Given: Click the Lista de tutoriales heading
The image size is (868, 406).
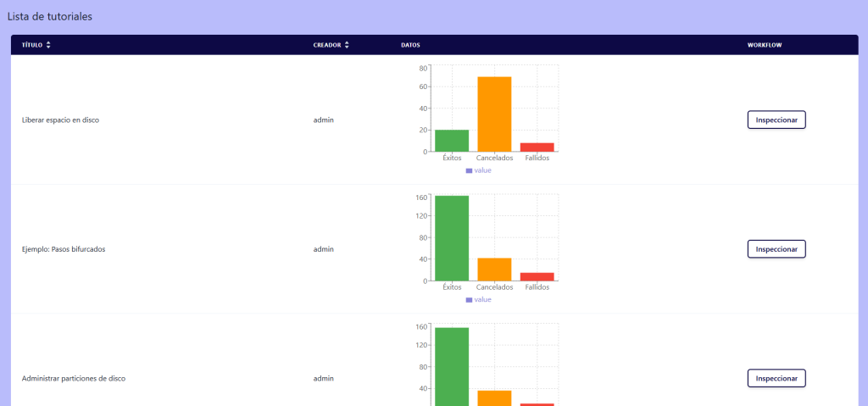Looking at the screenshot, I should tap(50, 17).
